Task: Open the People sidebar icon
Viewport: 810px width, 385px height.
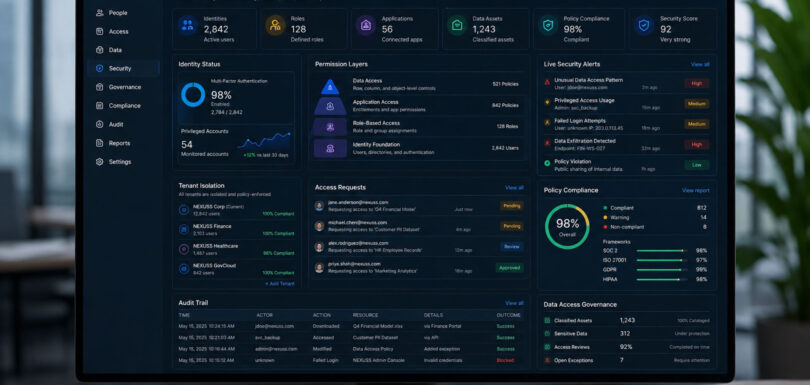Action: pos(100,13)
